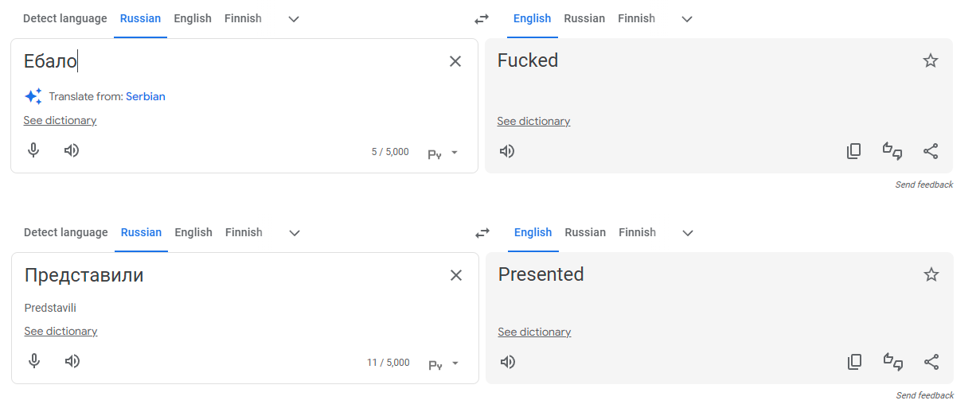
Task: Star the top translation to save it
Action: [x=931, y=60]
